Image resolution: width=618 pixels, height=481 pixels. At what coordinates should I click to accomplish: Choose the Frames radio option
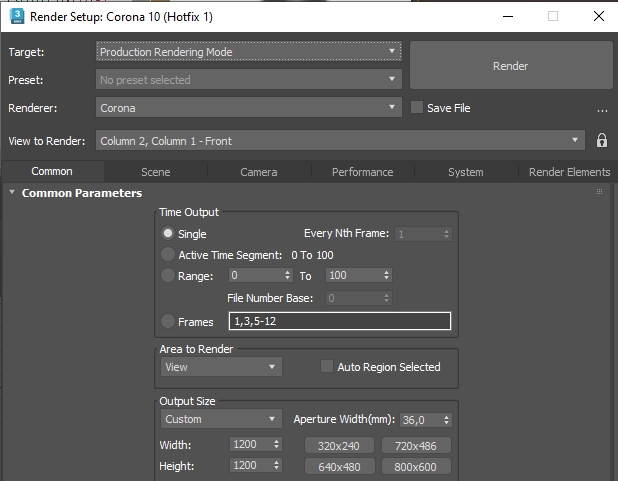[x=168, y=321]
